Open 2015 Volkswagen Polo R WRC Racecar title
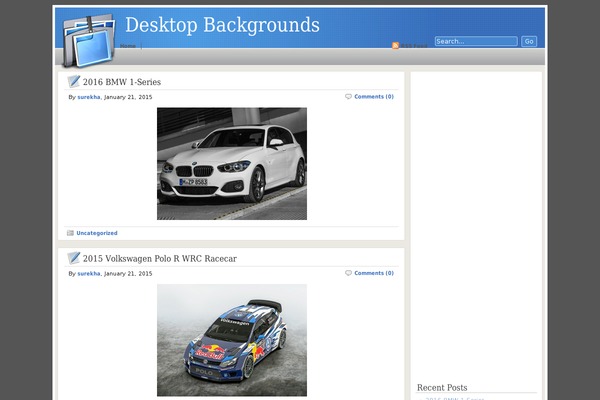600x400 pixels. pyautogui.click(x=160, y=258)
